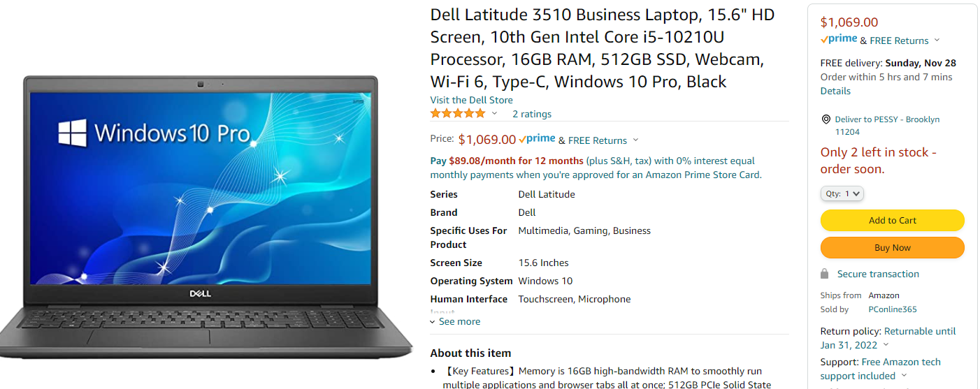980x389 pixels.
Task: Open the delivery Details link
Action: [835, 91]
